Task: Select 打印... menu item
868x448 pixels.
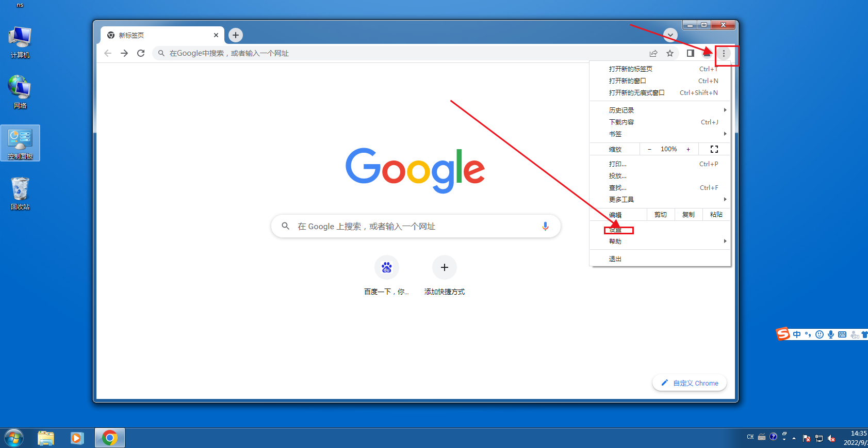Action: tap(660, 164)
